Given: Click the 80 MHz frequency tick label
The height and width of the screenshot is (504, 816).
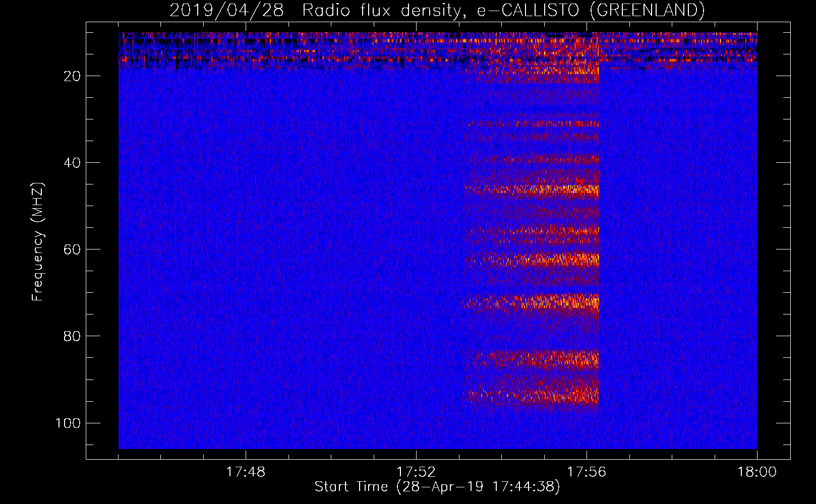Looking at the screenshot, I should click(x=72, y=336).
